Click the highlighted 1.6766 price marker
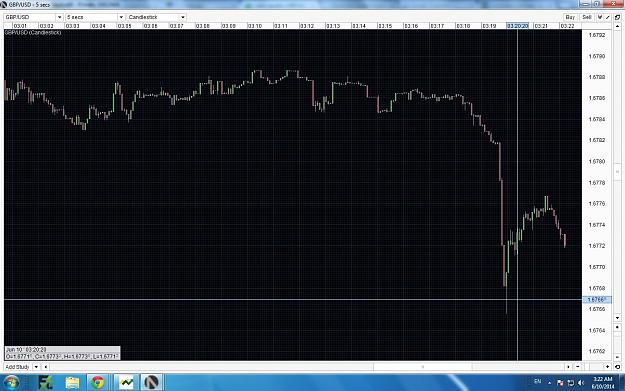The width and height of the screenshot is (625, 391). point(597,299)
